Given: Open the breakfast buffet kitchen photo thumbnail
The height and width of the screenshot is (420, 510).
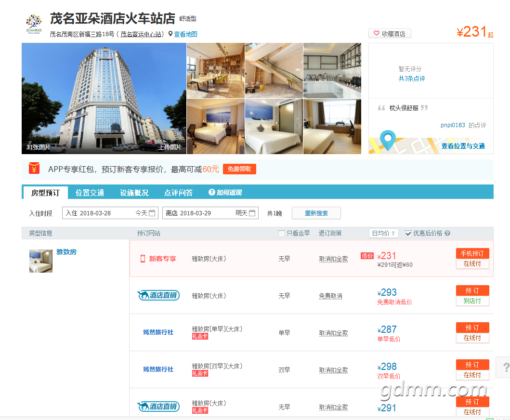Looking at the screenshot, I should (x=332, y=71).
